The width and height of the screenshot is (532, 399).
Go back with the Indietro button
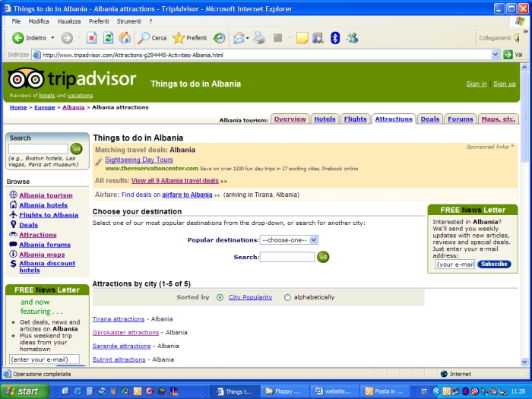point(29,38)
